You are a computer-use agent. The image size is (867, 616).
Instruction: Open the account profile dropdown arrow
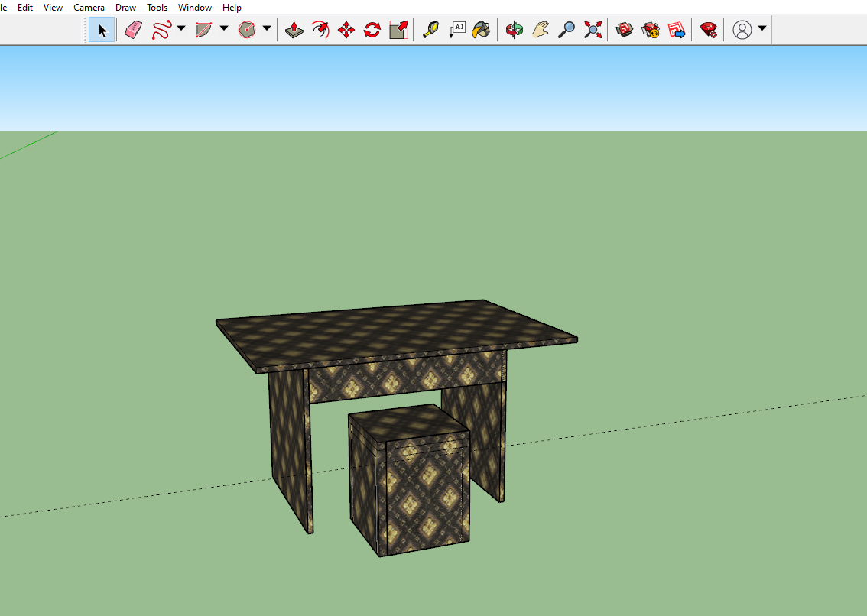click(762, 29)
